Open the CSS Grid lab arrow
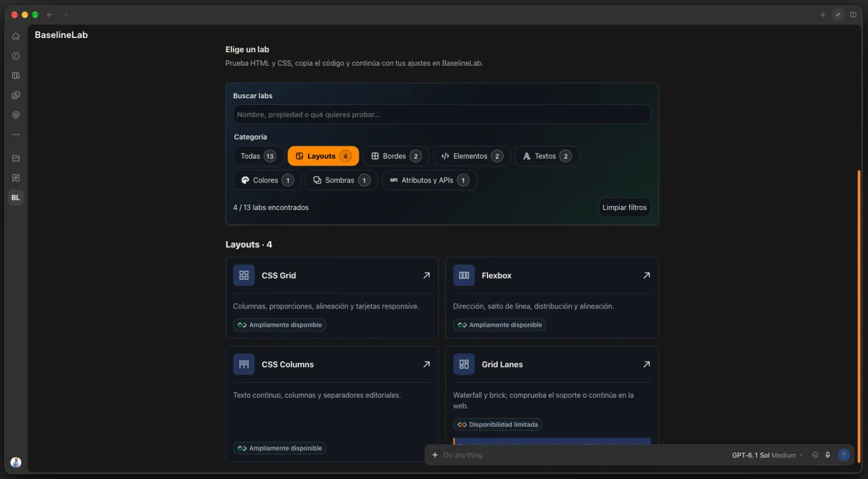 pos(426,275)
